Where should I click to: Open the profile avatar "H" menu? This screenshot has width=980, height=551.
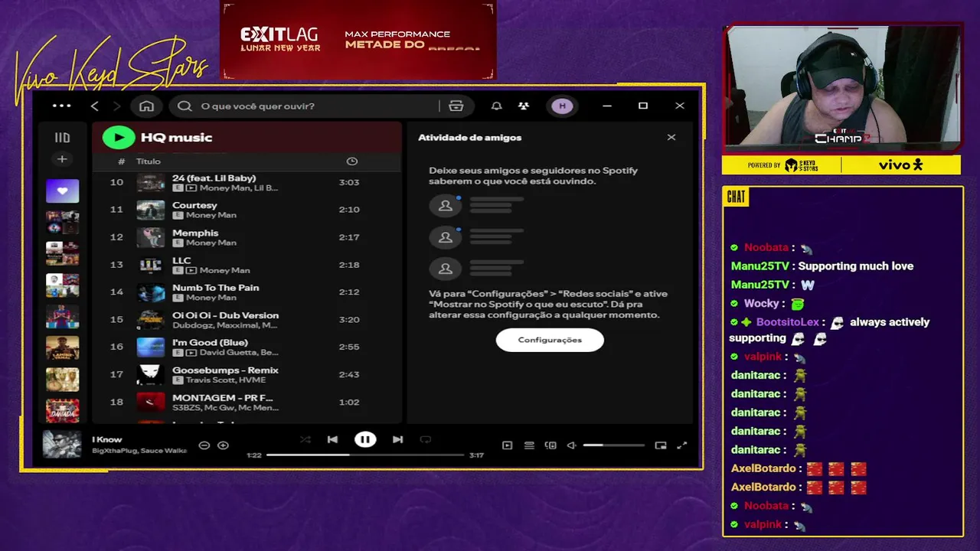(562, 106)
